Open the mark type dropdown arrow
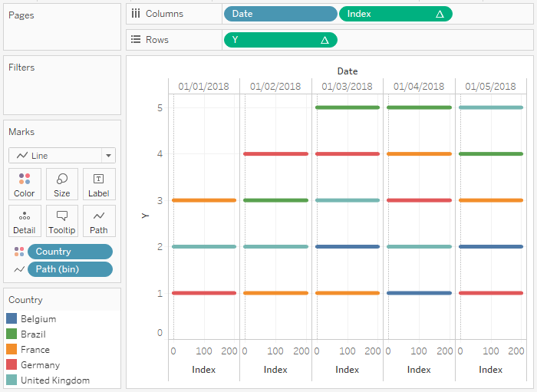Image resolution: width=537 pixels, height=392 pixels. click(x=109, y=156)
